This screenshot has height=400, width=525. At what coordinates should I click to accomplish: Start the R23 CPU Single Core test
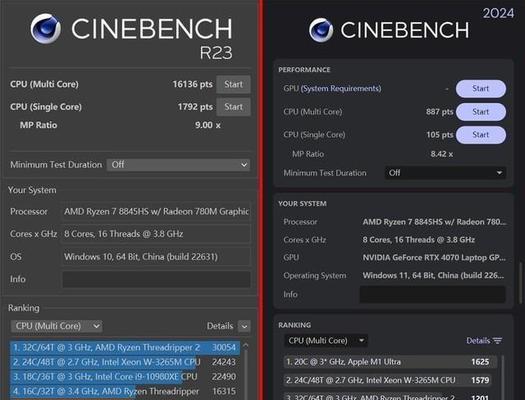233,107
